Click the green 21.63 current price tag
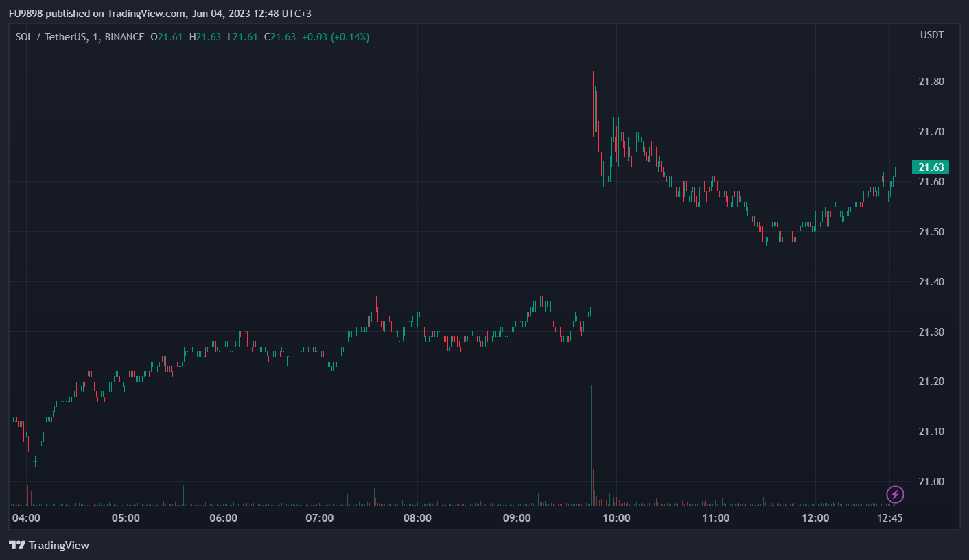This screenshot has width=969, height=560. tap(930, 167)
